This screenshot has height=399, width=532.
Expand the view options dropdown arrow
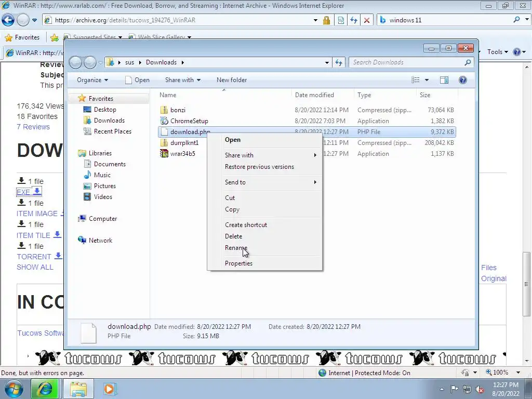(x=427, y=80)
